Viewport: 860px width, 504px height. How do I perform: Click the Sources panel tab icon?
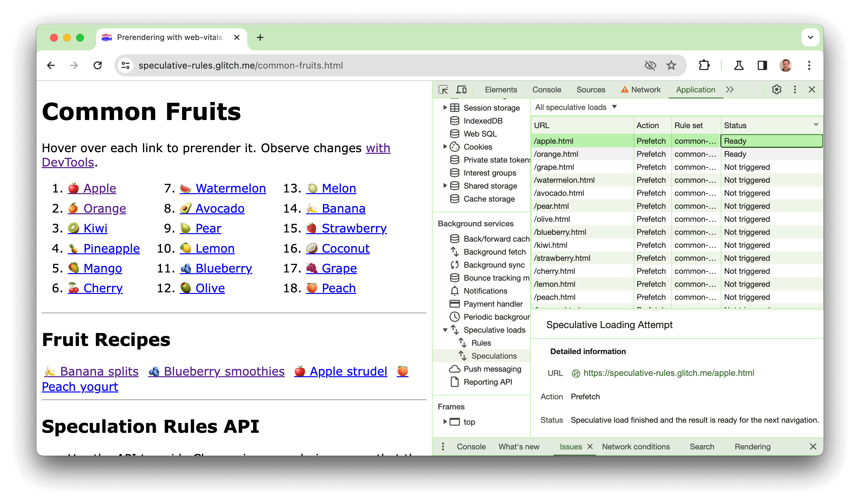click(591, 89)
